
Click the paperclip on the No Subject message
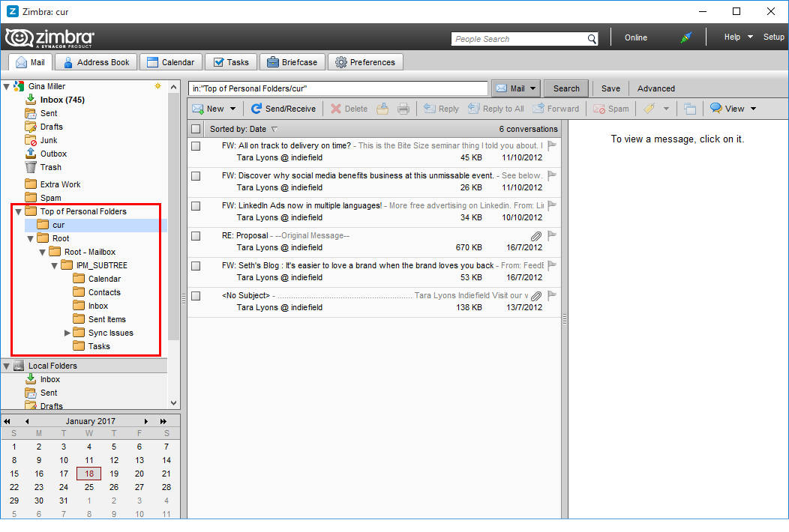coord(536,296)
